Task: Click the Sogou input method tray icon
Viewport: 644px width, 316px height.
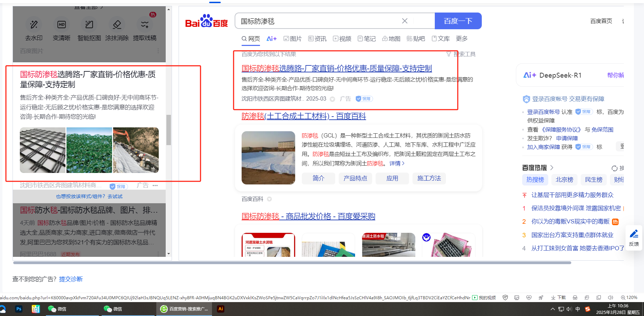Action: [587, 309]
